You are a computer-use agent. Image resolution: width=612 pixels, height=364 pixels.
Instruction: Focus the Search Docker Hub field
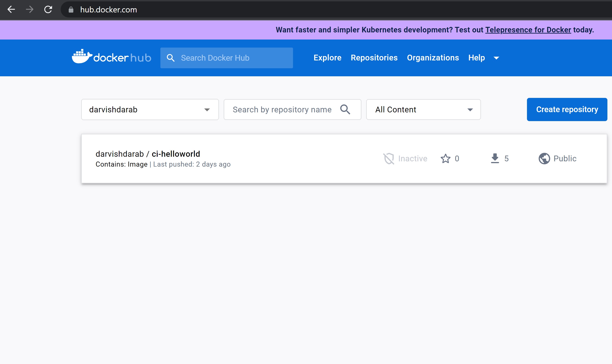226,58
